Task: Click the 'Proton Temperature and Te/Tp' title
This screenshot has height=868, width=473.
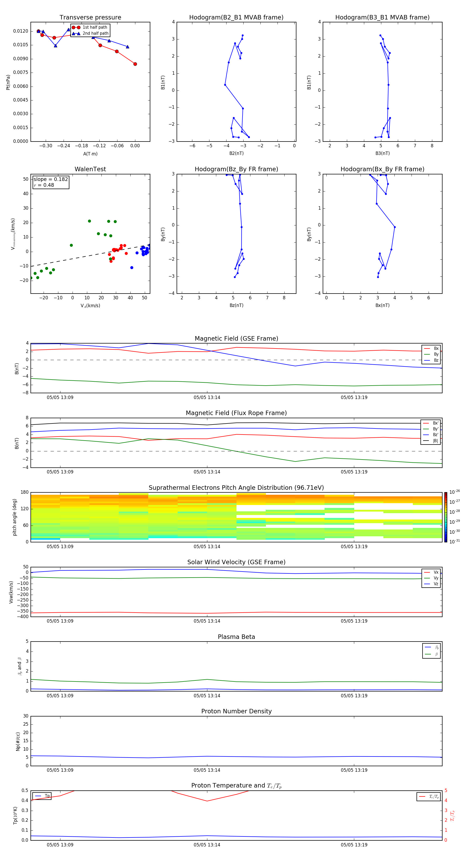Action: (x=236, y=785)
